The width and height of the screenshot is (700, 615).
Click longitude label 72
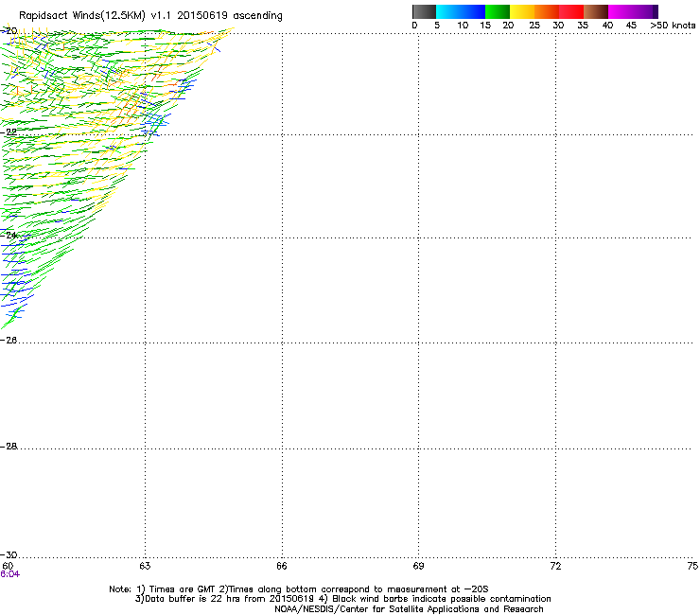click(x=556, y=566)
